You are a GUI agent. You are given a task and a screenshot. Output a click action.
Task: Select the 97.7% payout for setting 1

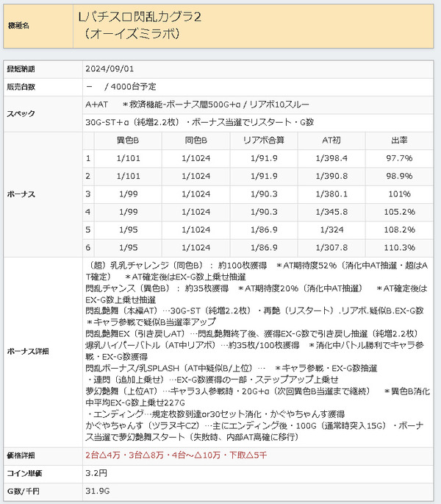pos(399,158)
